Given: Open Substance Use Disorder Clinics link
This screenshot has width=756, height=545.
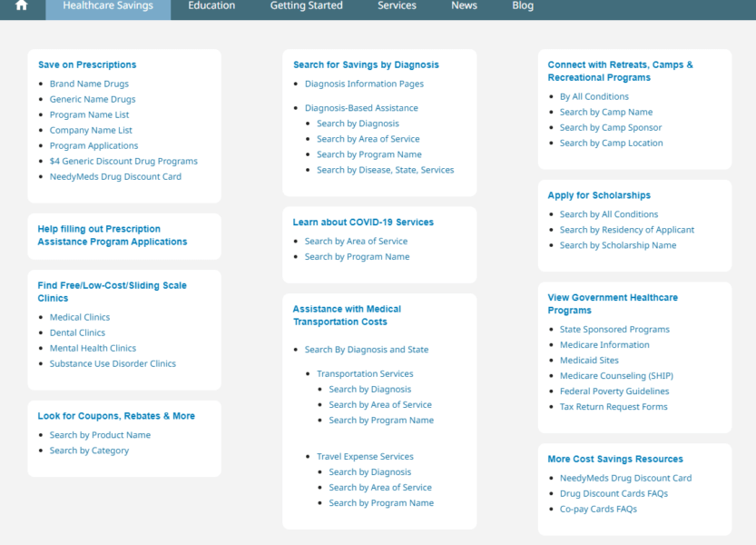Looking at the screenshot, I should click(113, 363).
